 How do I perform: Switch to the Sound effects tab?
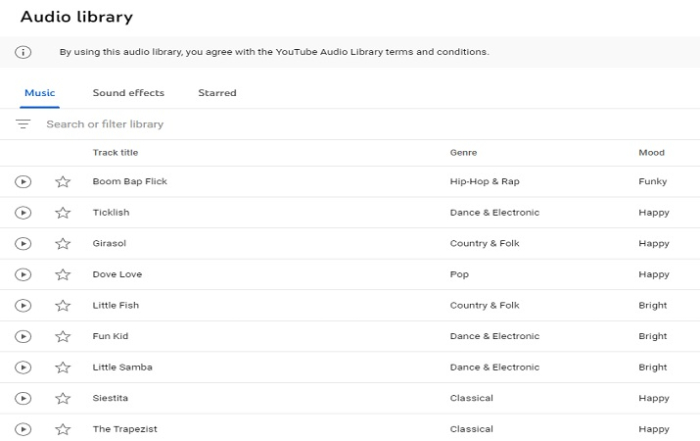coord(128,93)
